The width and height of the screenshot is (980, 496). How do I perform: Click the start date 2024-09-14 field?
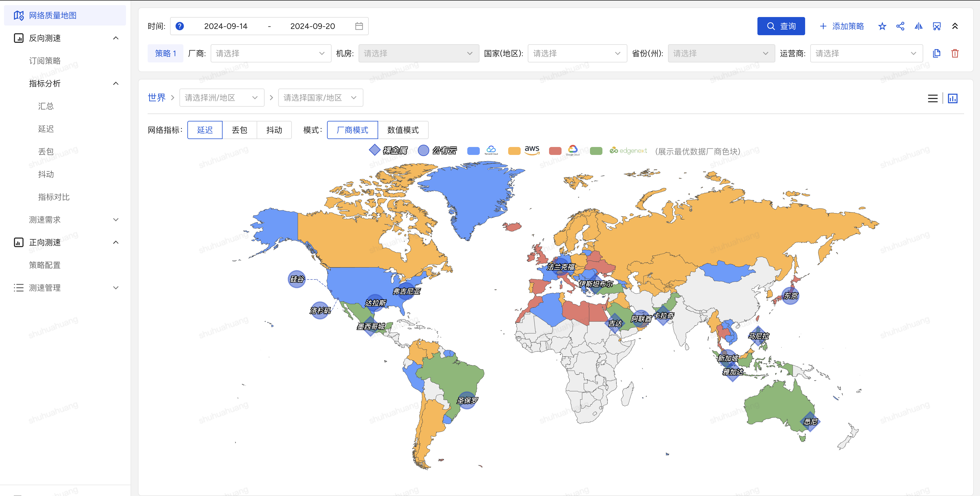coord(226,26)
